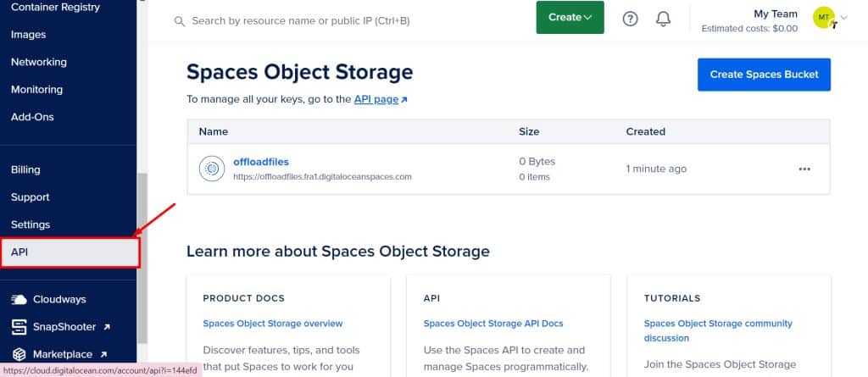Go to Billing in sidebar
The width and height of the screenshot is (868, 377).
(25, 169)
